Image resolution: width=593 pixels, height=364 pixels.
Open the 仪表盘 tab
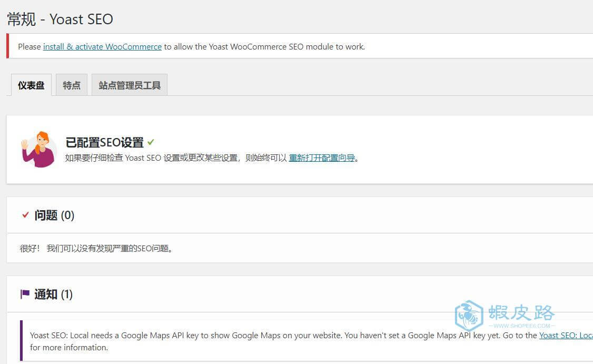click(31, 85)
